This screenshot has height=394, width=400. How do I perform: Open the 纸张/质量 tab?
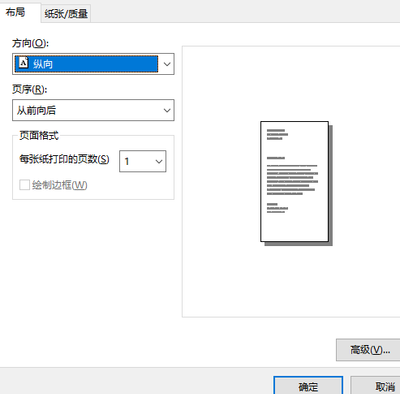(66, 14)
